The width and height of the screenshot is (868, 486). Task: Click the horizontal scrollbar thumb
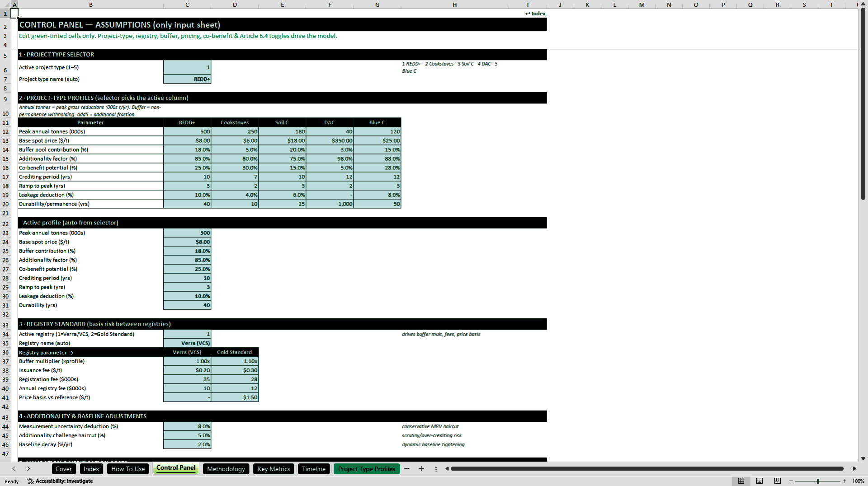[647, 469]
